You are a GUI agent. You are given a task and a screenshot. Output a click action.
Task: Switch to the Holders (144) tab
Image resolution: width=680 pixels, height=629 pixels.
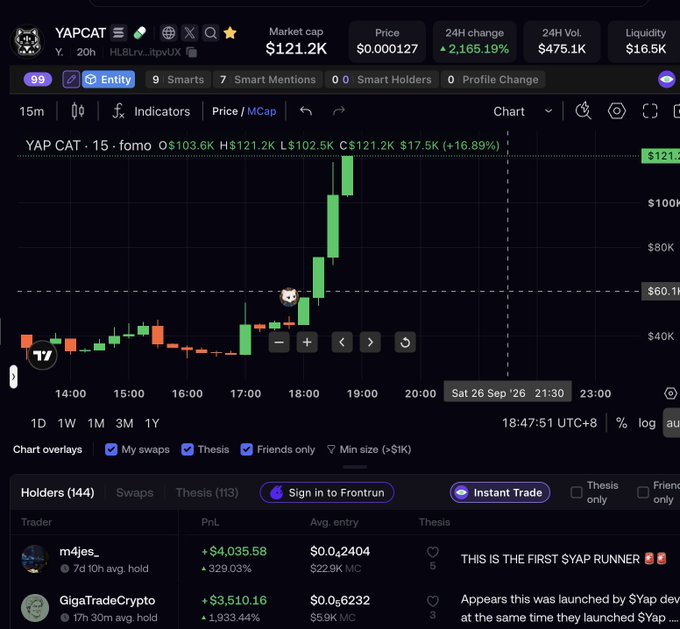point(58,493)
